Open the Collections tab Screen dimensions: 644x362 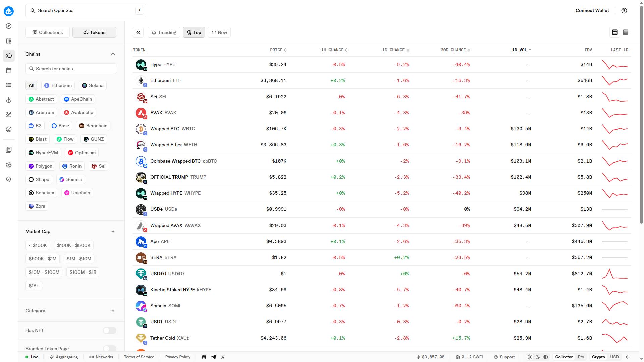(48, 32)
